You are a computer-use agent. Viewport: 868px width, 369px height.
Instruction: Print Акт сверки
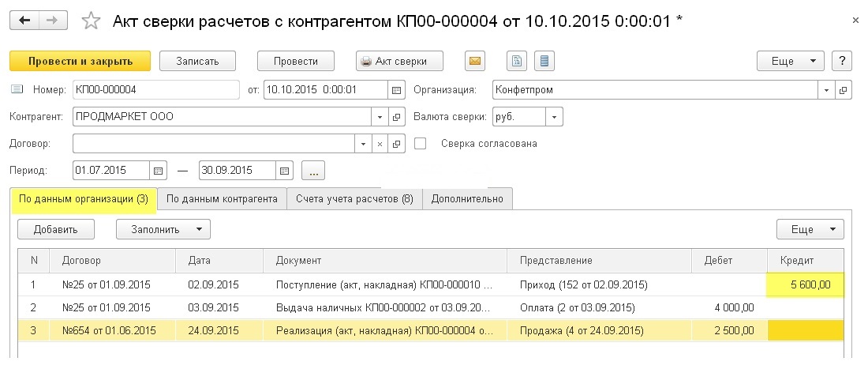[399, 61]
